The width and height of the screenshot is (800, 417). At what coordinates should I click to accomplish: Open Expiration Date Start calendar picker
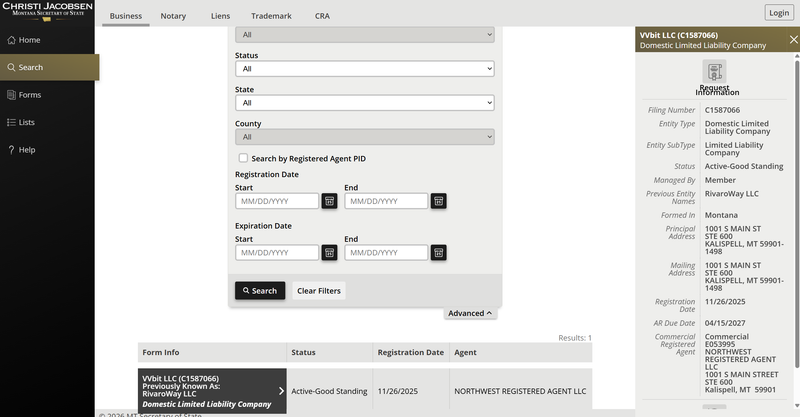pos(329,253)
